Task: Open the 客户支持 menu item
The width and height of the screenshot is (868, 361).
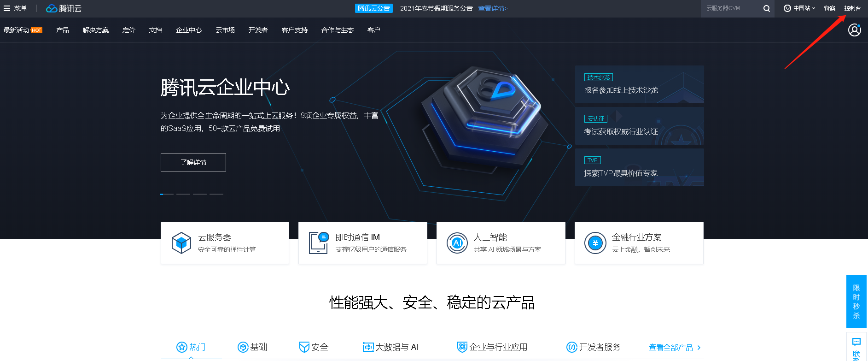Action: [295, 30]
